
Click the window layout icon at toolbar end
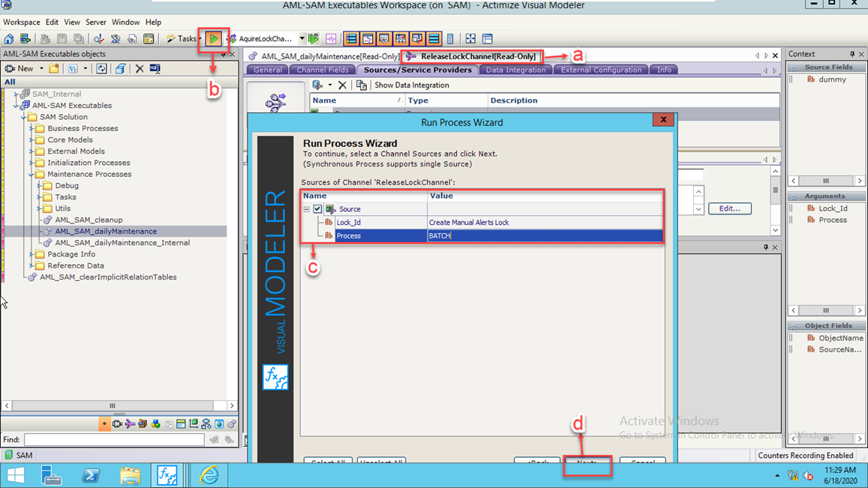coord(487,39)
